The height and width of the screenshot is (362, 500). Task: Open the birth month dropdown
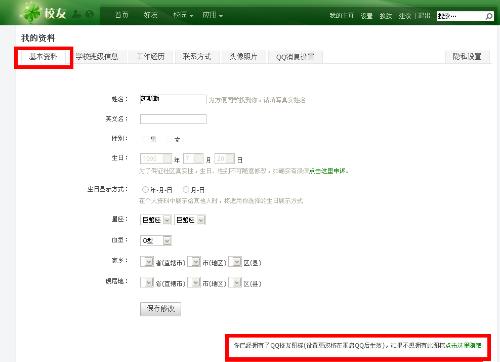pyautogui.click(x=193, y=159)
